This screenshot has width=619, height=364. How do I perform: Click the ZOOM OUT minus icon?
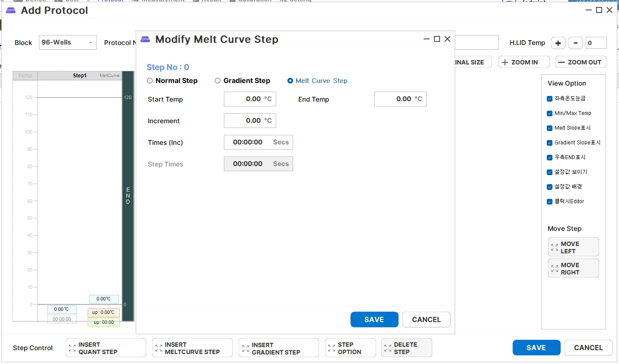[x=562, y=62]
